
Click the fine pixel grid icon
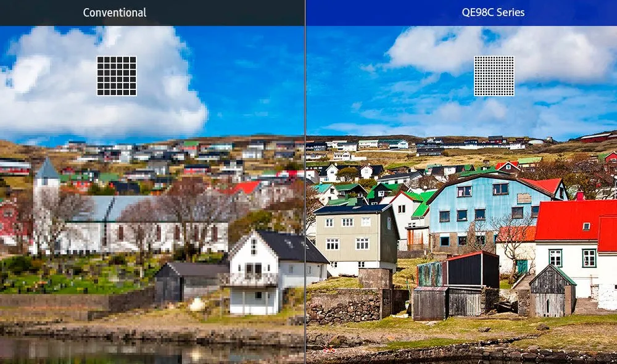tap(494, 76)
